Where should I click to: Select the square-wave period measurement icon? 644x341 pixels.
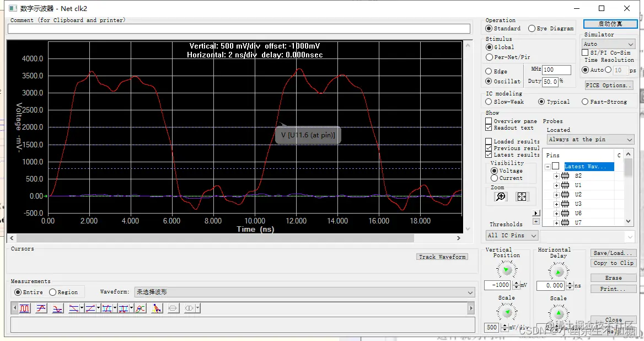25,308
